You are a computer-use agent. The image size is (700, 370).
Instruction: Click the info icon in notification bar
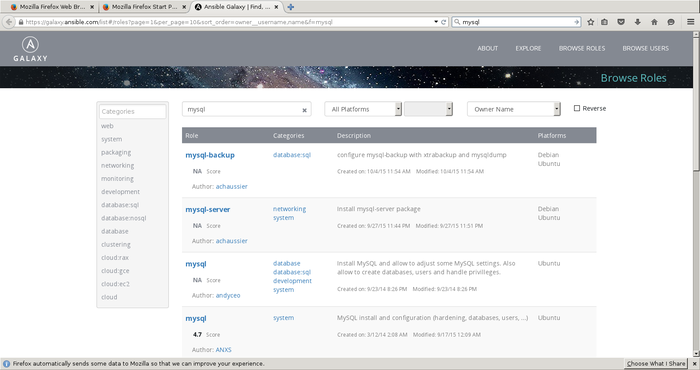(6, 364)
